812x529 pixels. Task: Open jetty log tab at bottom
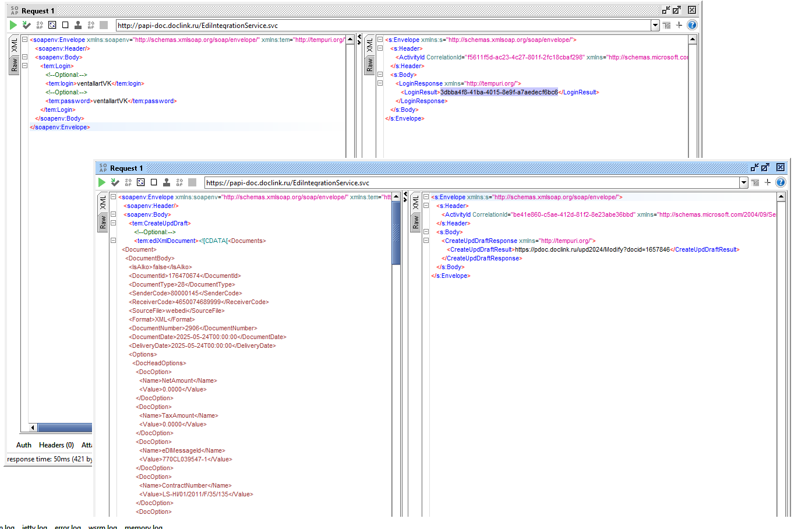(34, 527)
